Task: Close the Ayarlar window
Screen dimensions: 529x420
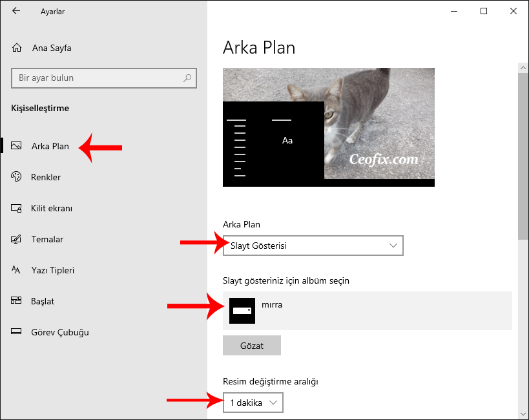Action: point(513,11)
